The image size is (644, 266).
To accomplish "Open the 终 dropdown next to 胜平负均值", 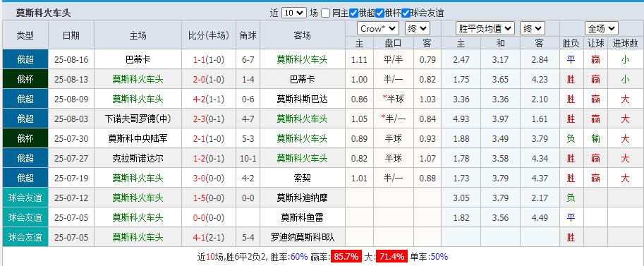I will click(533, 29).
